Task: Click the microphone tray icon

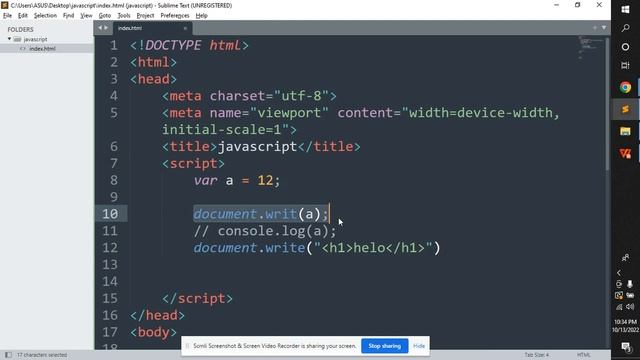Action: (630, 284)
